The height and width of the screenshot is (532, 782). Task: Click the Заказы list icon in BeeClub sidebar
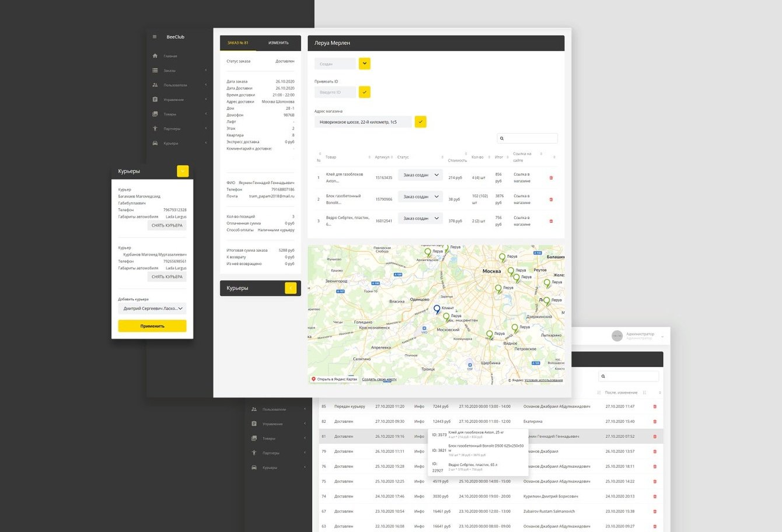[155, 71]
